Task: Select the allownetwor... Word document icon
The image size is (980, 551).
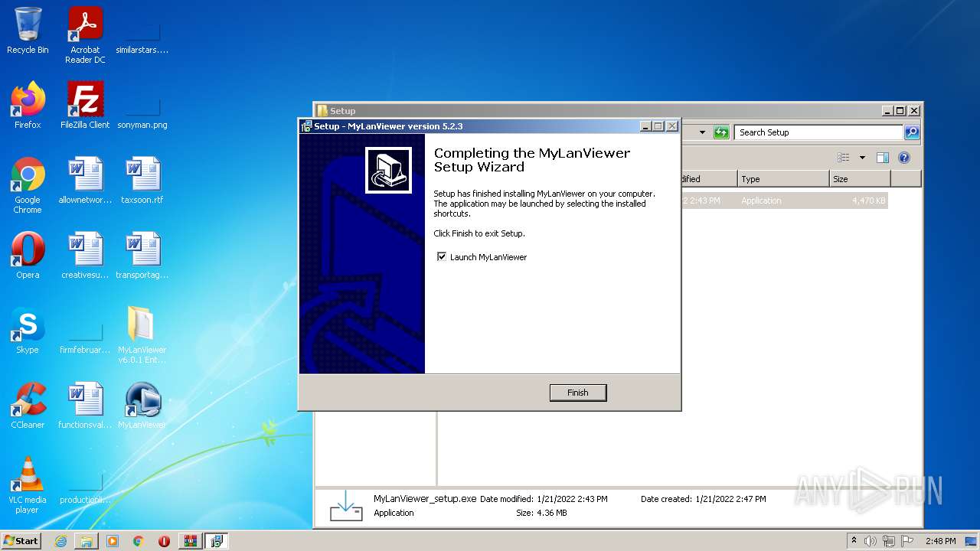Action: point(85,181)
